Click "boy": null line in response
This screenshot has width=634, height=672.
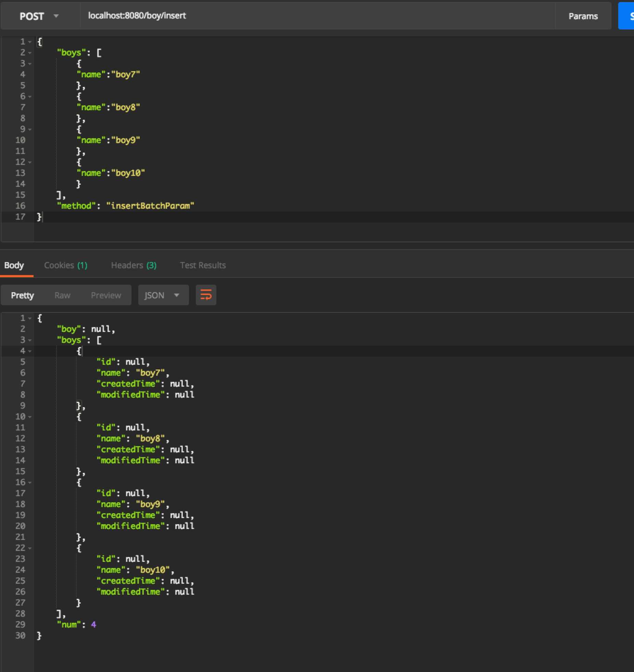[x=86, y=329]
